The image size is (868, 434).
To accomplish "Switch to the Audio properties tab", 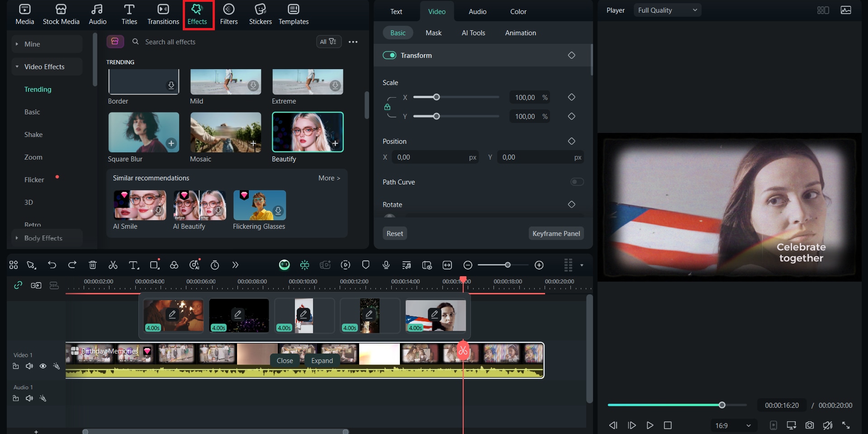I will 477,11.
